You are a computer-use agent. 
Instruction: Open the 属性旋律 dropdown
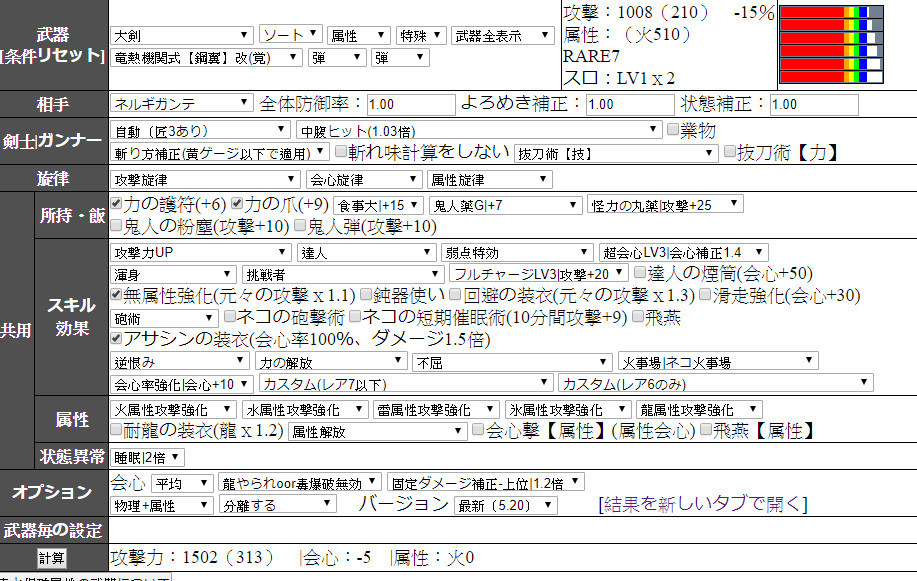489,179
